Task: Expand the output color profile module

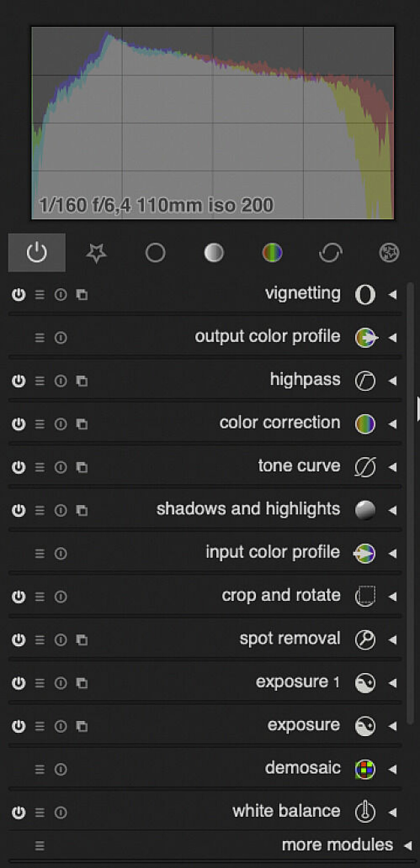Action: pyautogui.click(x=393, y=338)
